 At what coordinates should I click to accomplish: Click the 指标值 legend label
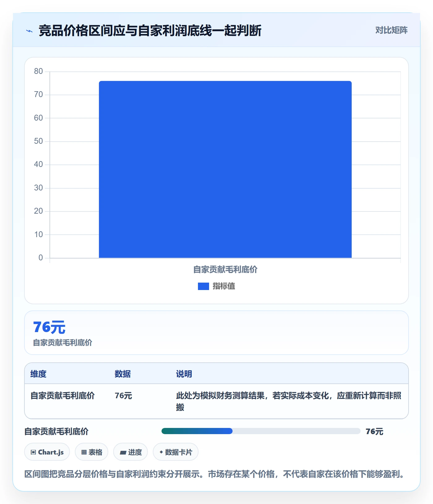(x=224, y=286)
